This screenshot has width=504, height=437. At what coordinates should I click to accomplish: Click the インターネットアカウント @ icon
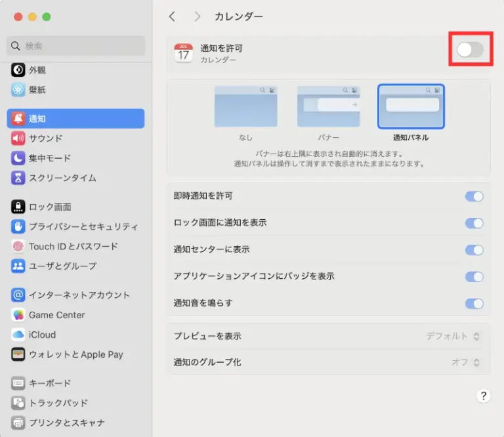(x=18, y=295)
